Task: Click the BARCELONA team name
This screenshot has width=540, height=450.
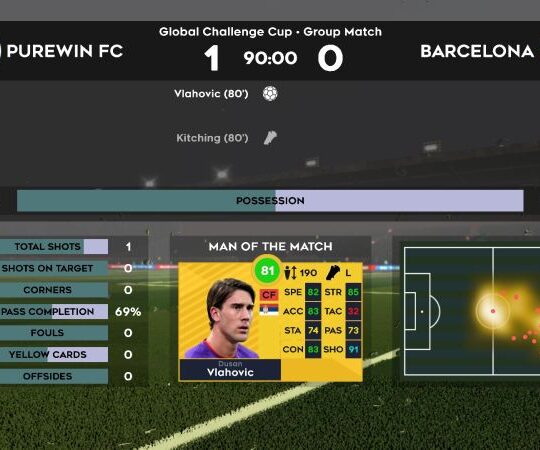Action: [x=477, y=51]
